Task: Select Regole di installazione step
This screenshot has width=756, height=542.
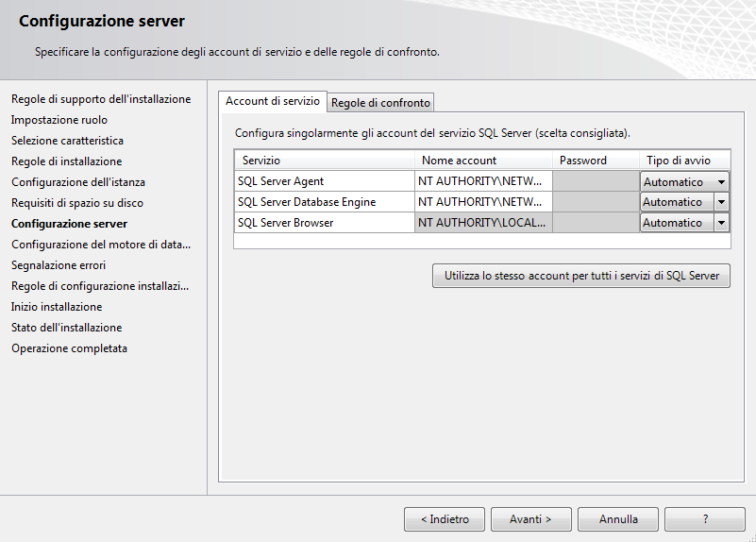Action: pos(66,161)
